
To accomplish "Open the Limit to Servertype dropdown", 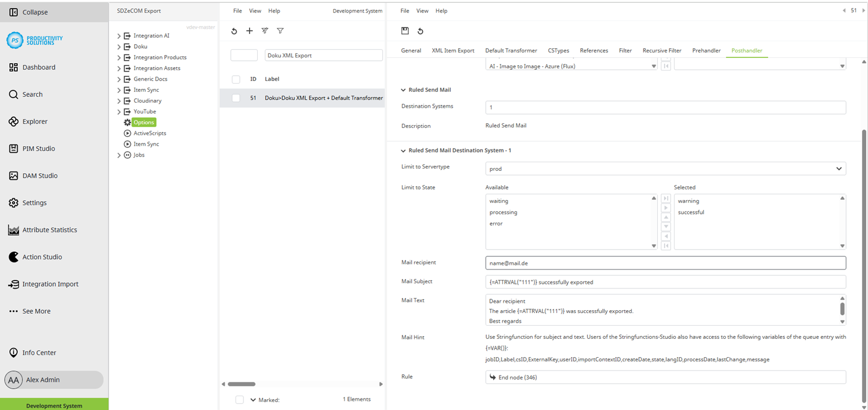I will [x=666, y=169].
